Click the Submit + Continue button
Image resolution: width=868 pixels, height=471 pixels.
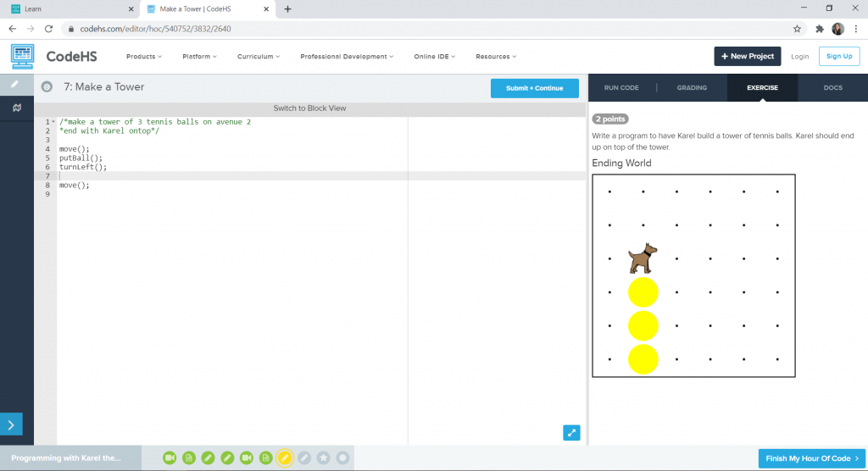[535, 88]
